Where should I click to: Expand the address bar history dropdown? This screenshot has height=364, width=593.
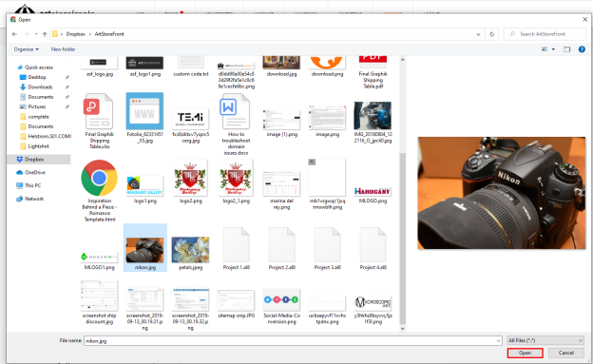(478, 34)
